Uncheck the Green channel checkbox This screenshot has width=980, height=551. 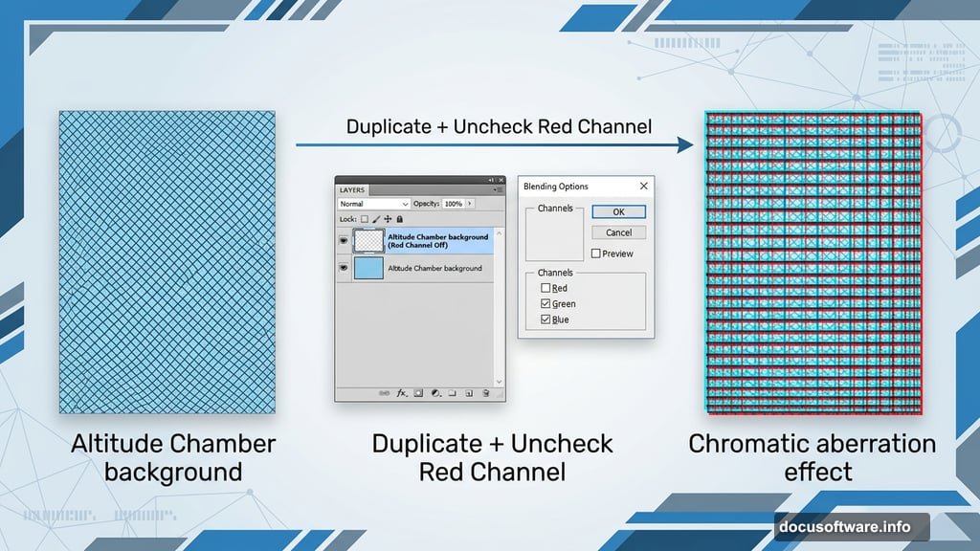[x=546, y=303]
